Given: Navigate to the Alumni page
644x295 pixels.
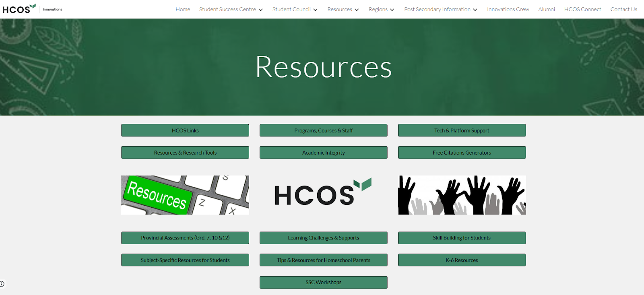Looking at the screenshot, I should (546, 9).
